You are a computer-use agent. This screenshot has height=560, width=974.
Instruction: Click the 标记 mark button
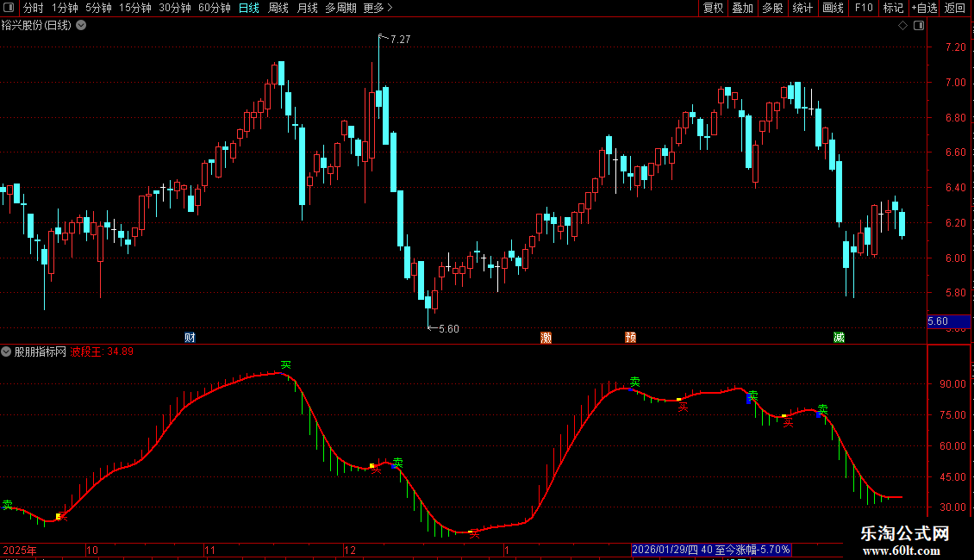coord(893,8)
